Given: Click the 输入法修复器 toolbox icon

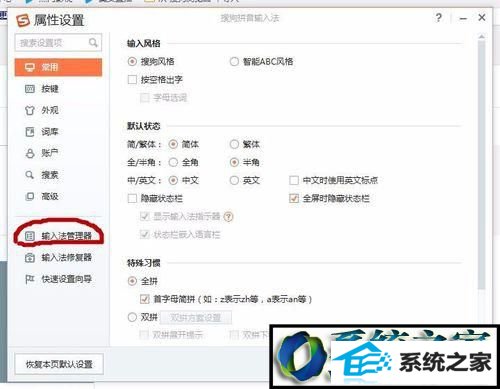Looking at the screenshot, I should 30,258.
